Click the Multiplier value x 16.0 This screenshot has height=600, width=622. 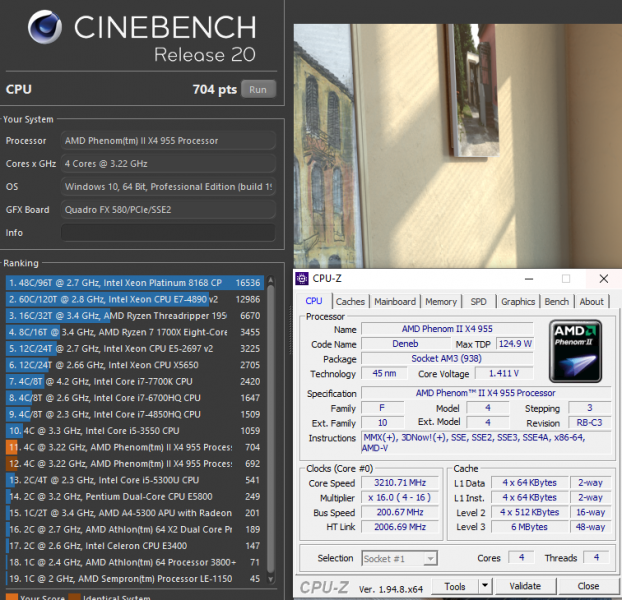(400, 497)
